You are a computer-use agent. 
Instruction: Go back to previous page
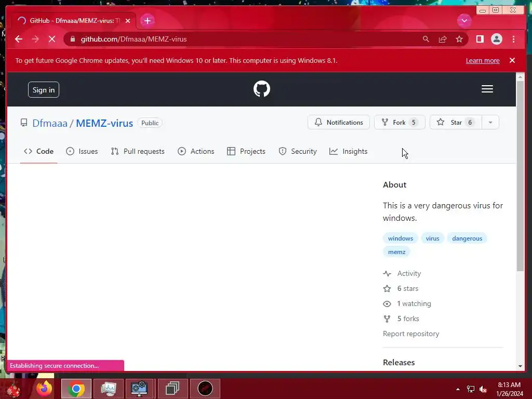pyautogui.click(x=19, y=39)
